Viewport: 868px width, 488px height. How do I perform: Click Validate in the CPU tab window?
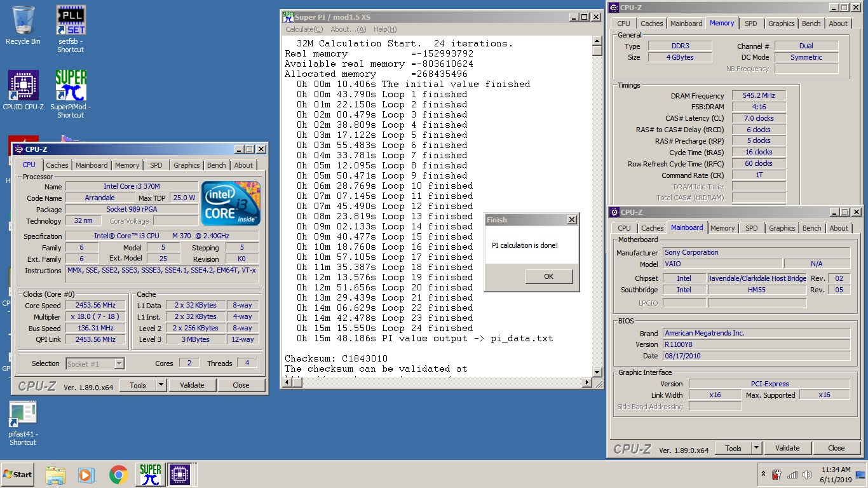[x=192, y=385]
